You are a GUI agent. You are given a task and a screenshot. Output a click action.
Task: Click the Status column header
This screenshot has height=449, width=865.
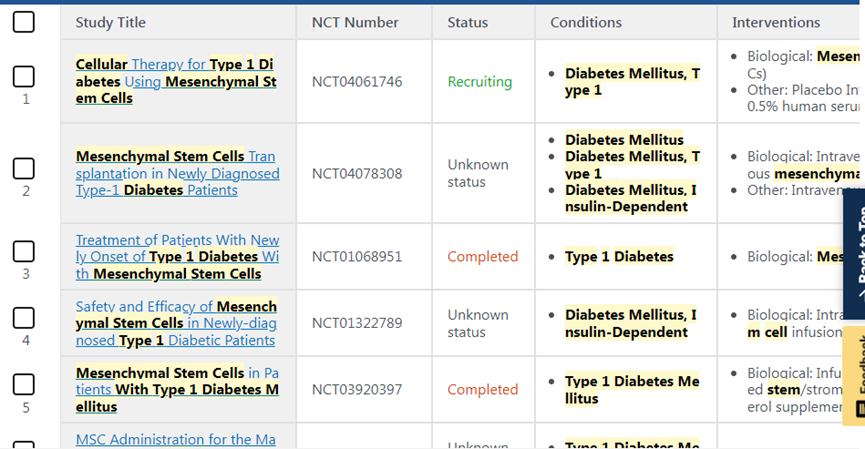pos(468,22)
